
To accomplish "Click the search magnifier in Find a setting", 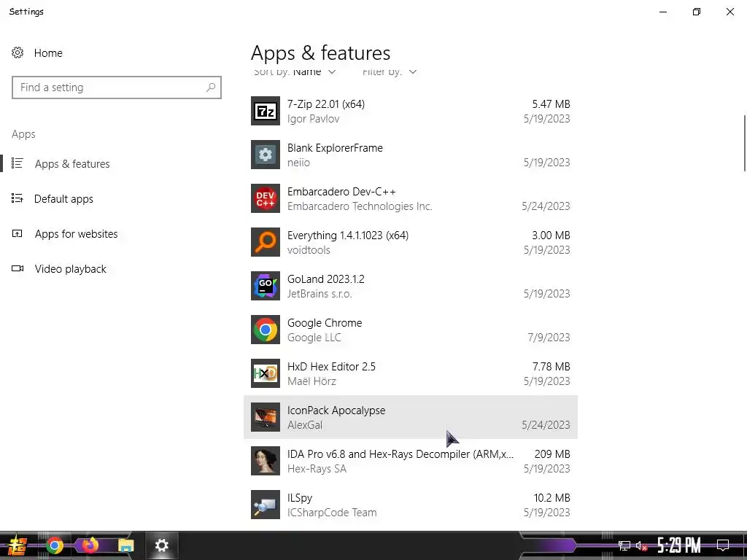I will [x=211, y=87].
